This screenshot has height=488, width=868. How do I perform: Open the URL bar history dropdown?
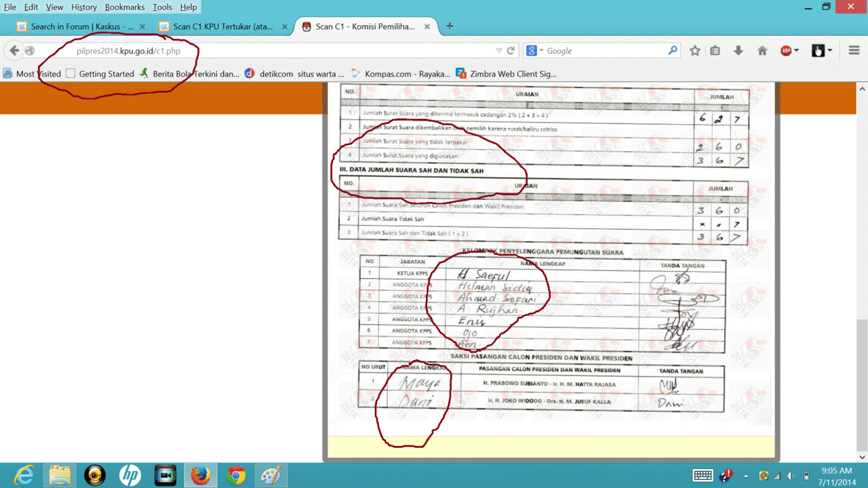[x=499, y=51]
